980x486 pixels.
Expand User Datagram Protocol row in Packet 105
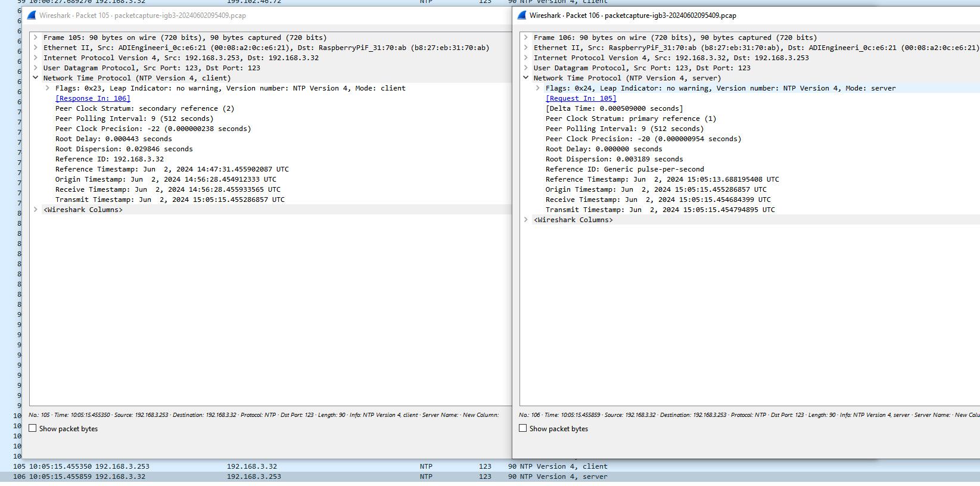(36, 68)
